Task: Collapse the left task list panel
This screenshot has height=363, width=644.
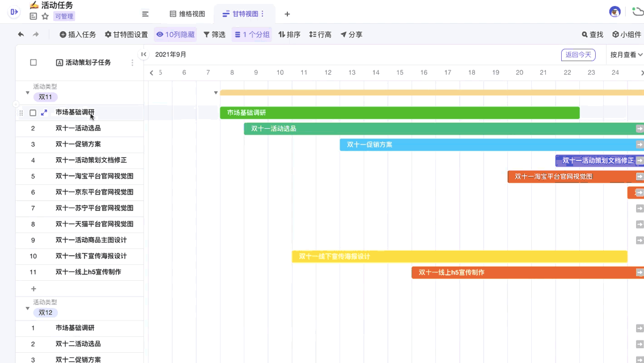Action: 143,54
